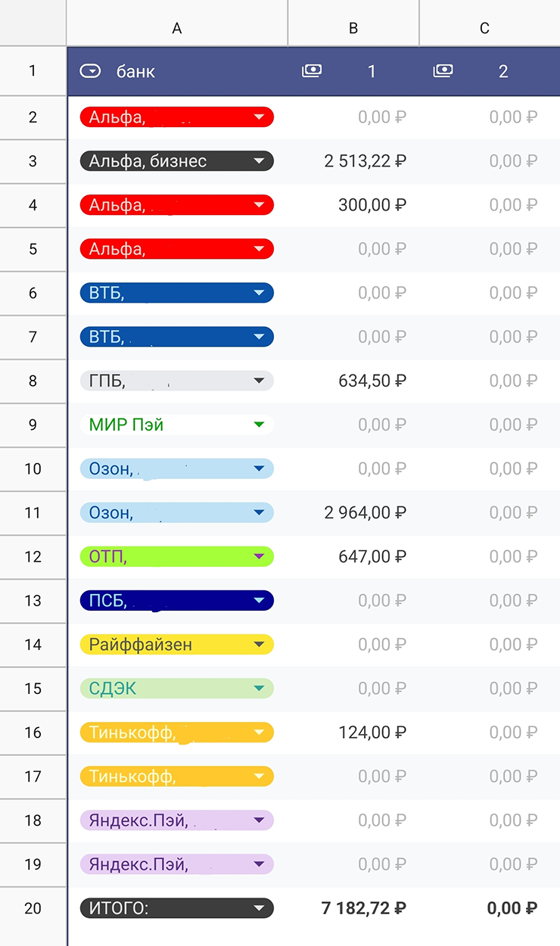
Task: Click the dropdown icon in the банк header
Action: coord(90,71)
